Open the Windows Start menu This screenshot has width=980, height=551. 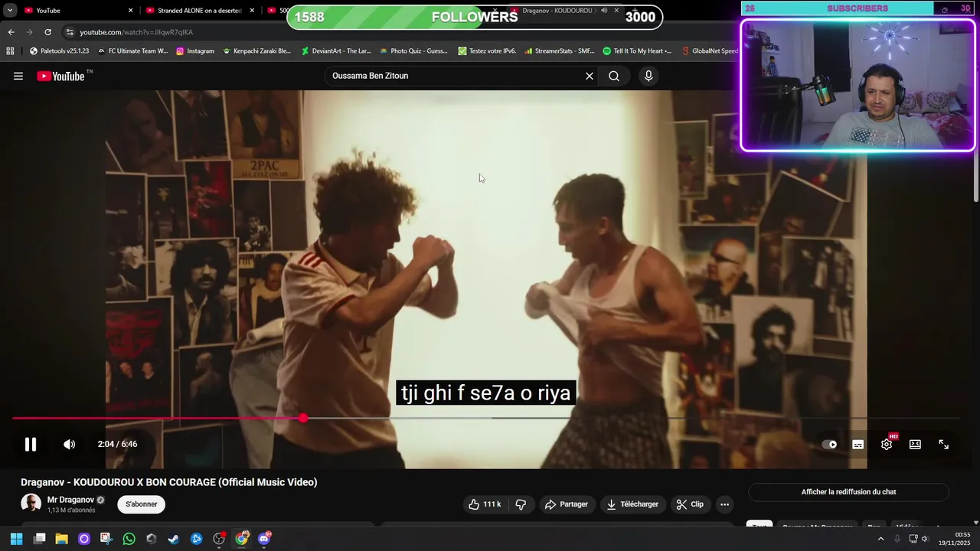tap(16, 539)
